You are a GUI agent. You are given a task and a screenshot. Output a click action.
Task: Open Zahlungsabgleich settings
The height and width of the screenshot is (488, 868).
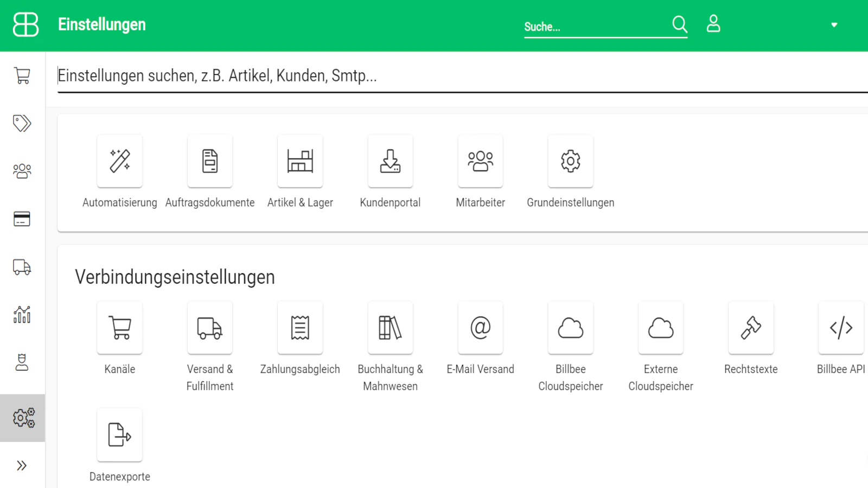[300, 328]
